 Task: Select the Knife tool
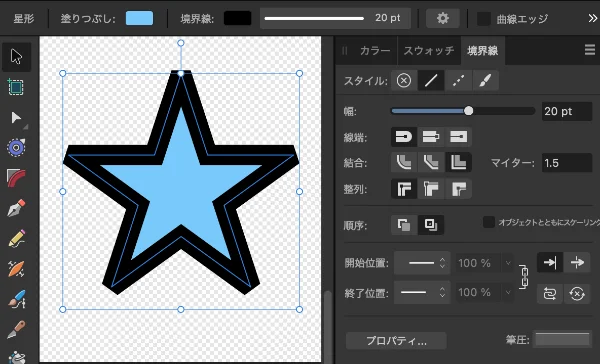(16, 329)
